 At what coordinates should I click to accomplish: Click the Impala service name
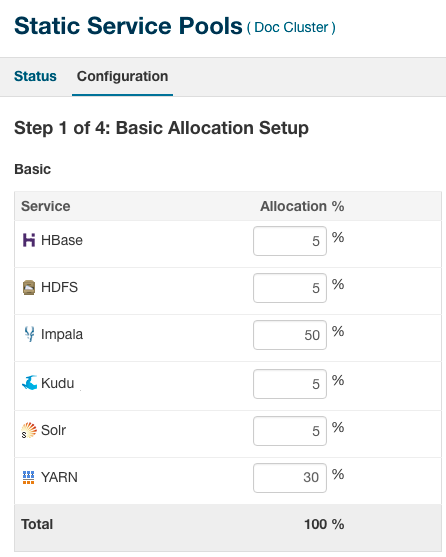[62, 335]
